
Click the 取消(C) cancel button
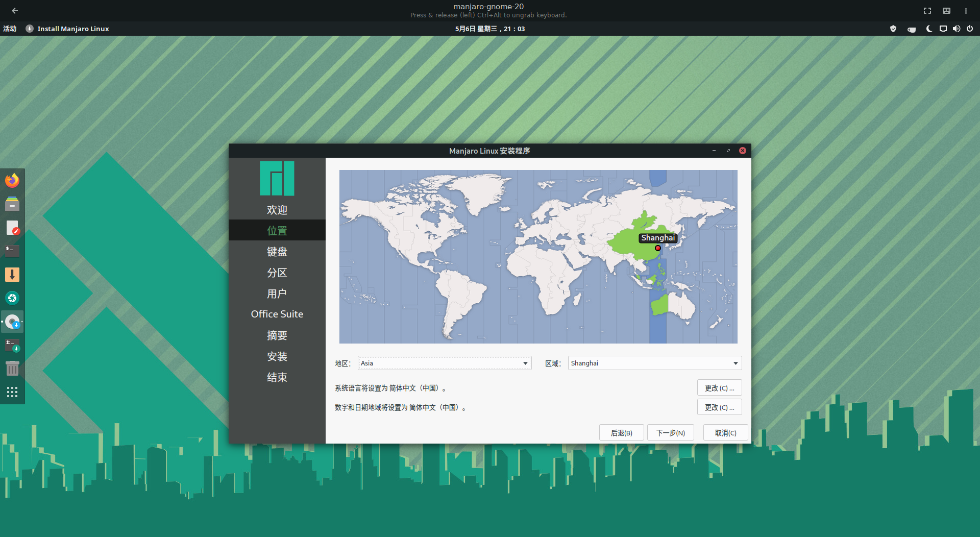[x=726, y=433]
